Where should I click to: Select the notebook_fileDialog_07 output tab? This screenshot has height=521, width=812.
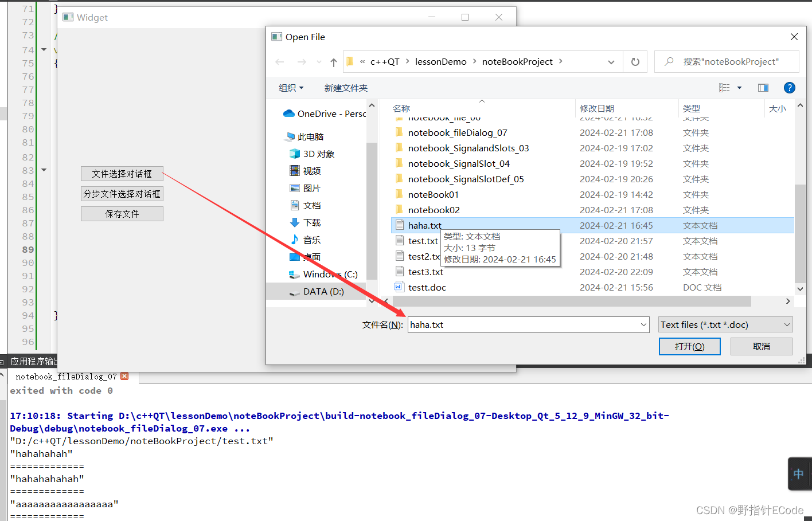coord(66,377)
